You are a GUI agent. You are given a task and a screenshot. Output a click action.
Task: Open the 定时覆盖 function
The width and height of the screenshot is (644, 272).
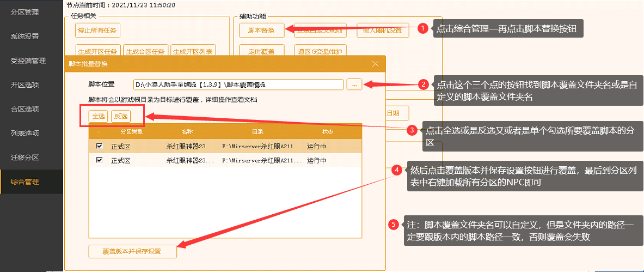(261, 52)
